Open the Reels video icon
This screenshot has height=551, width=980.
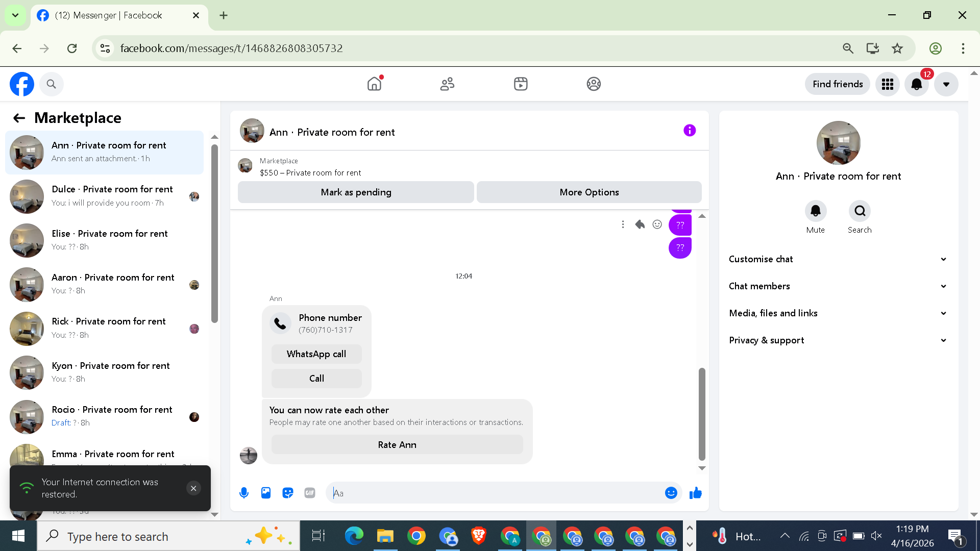coord(521,84)
